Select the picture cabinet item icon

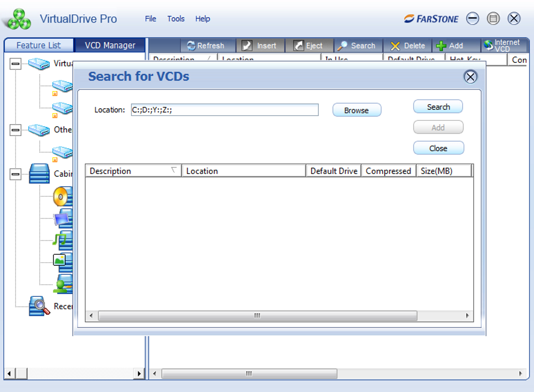[63, 262]
